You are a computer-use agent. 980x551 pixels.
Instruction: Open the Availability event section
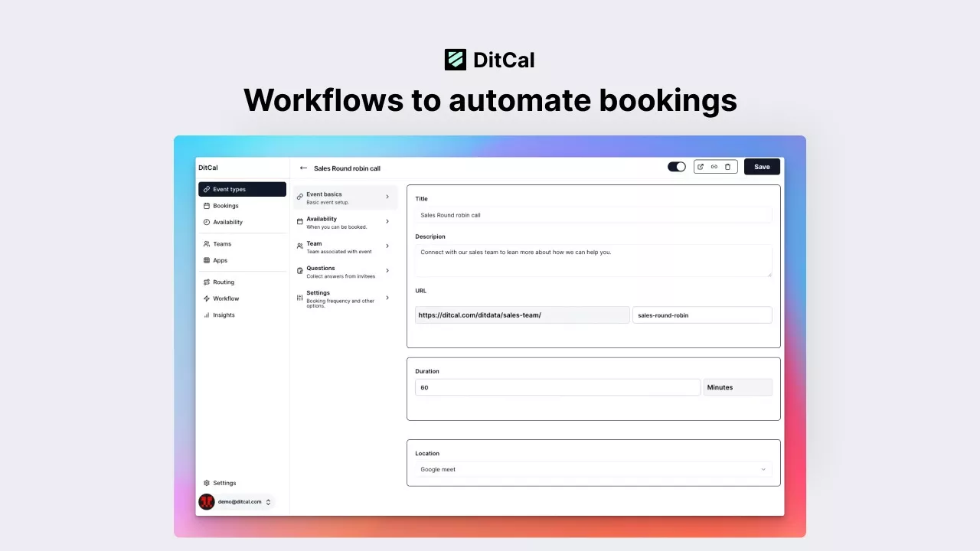point(345,222)
